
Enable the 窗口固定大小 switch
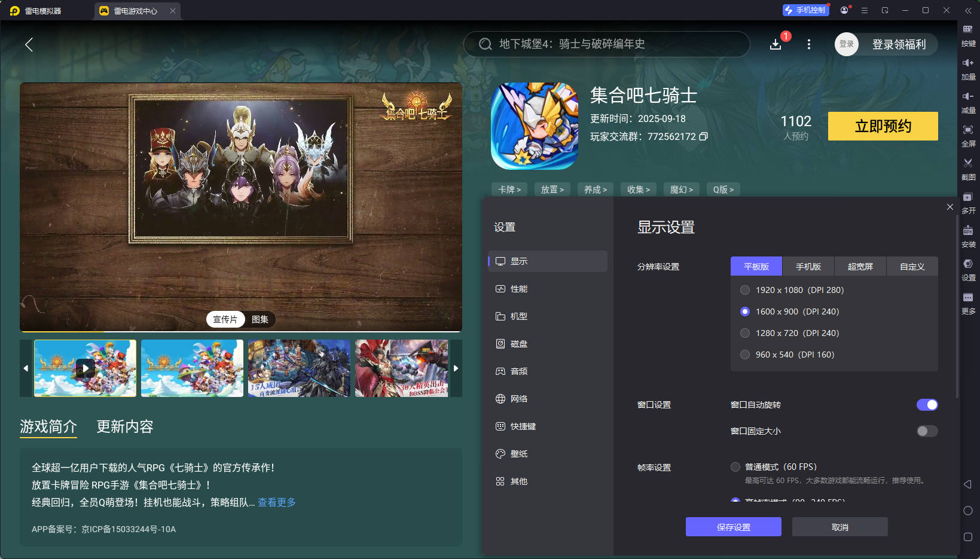pyautogui.click(x=927, y=431)
